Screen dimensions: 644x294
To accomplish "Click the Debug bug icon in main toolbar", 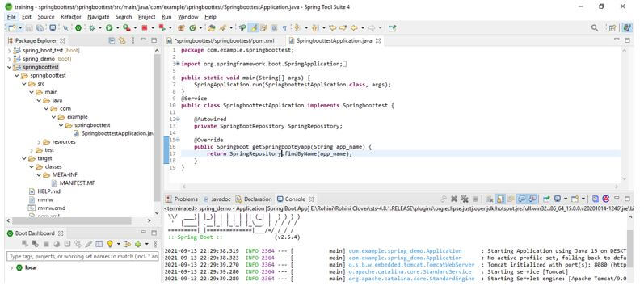I will [92, 28].
